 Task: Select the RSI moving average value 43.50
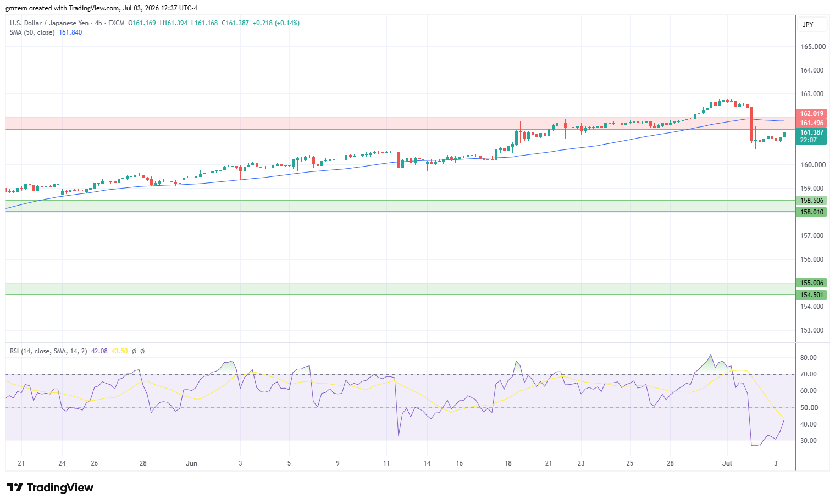tap(119, 351)
